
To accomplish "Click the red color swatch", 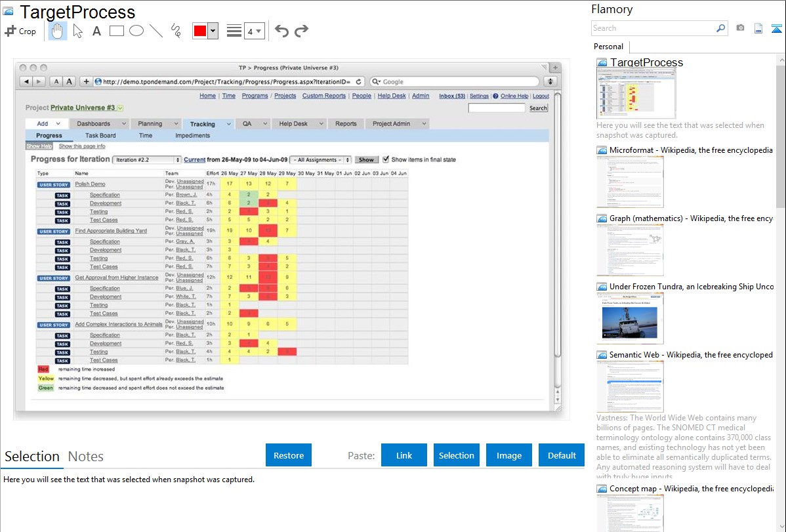I will pyautogui.click(x=200, y=31).
